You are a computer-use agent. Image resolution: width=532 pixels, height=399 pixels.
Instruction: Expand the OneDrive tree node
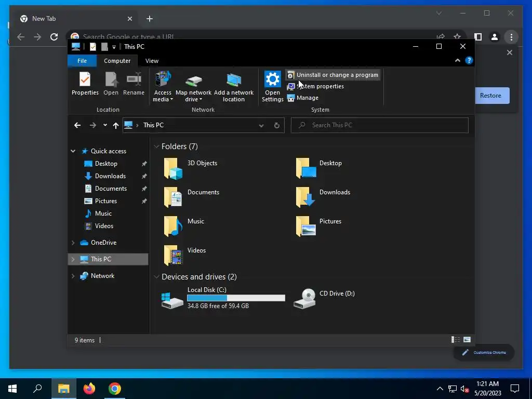73,243
